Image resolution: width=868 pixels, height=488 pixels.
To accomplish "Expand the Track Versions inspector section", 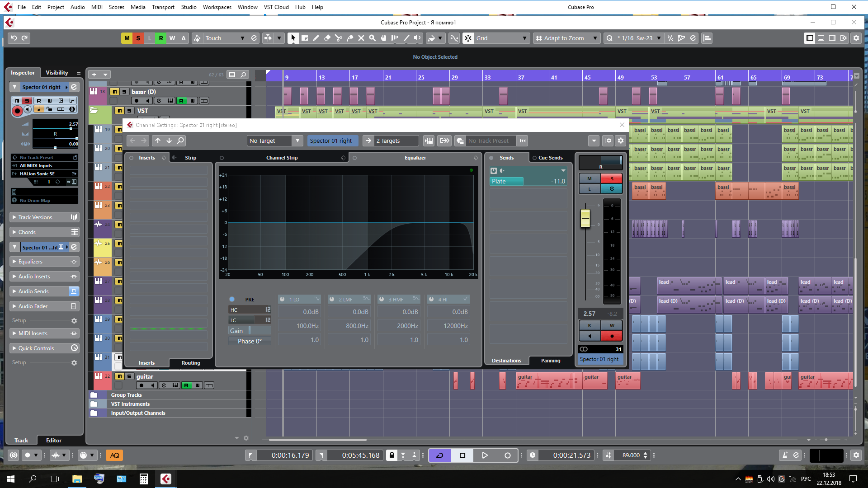I will [35, 217].
